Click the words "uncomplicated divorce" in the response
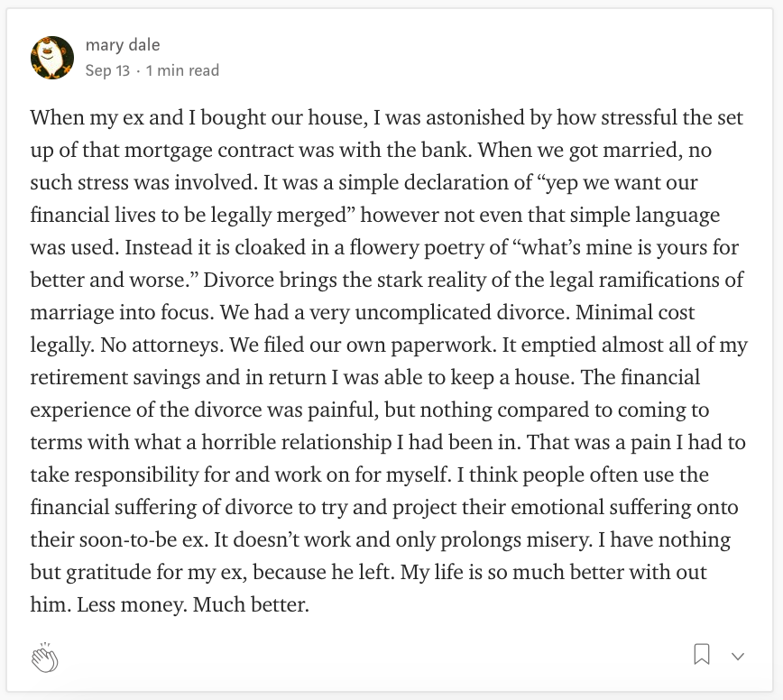Viewport: 783px width, 700px height. (x=462, y=312)
